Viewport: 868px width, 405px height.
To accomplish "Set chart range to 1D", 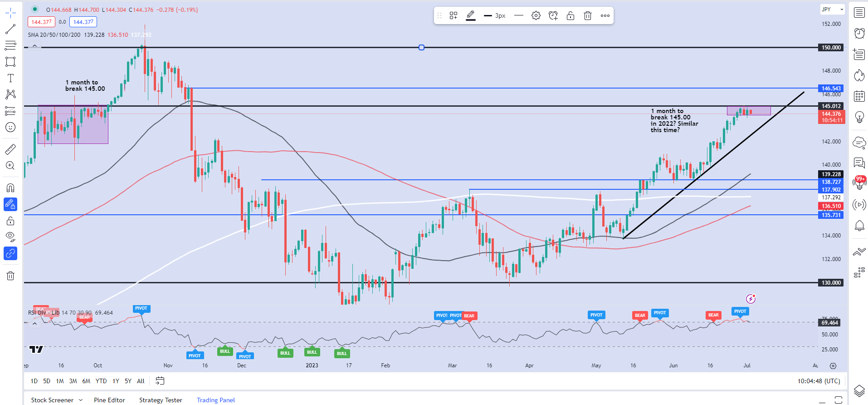I will tap(34, 381).
